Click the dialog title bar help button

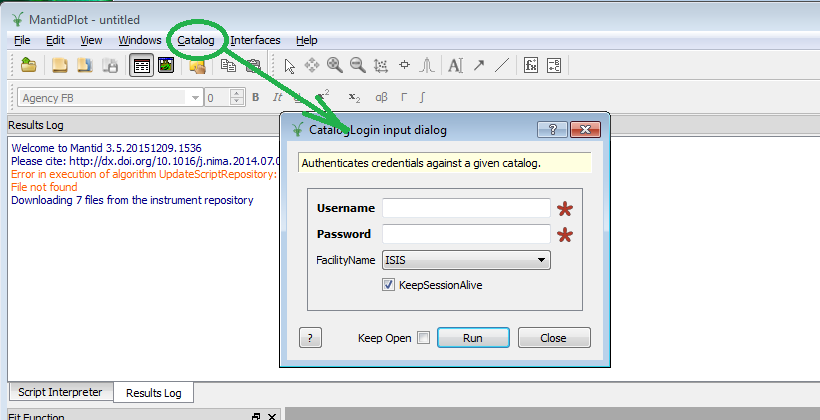(552, 130)
